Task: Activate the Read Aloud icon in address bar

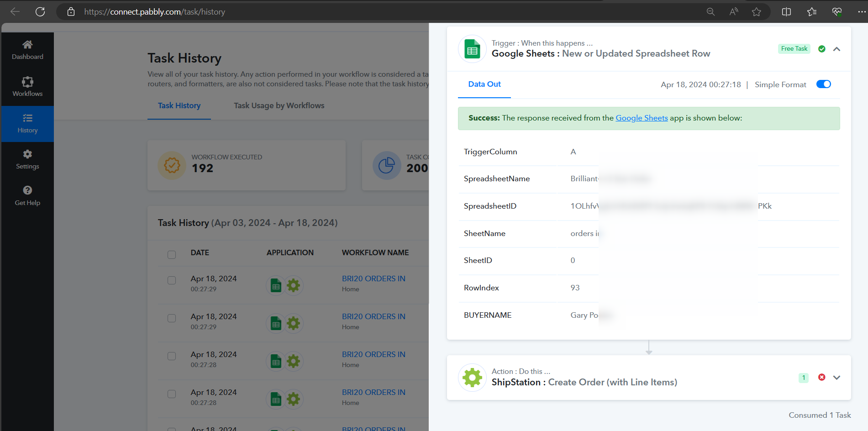Action: tap(734, 12)
